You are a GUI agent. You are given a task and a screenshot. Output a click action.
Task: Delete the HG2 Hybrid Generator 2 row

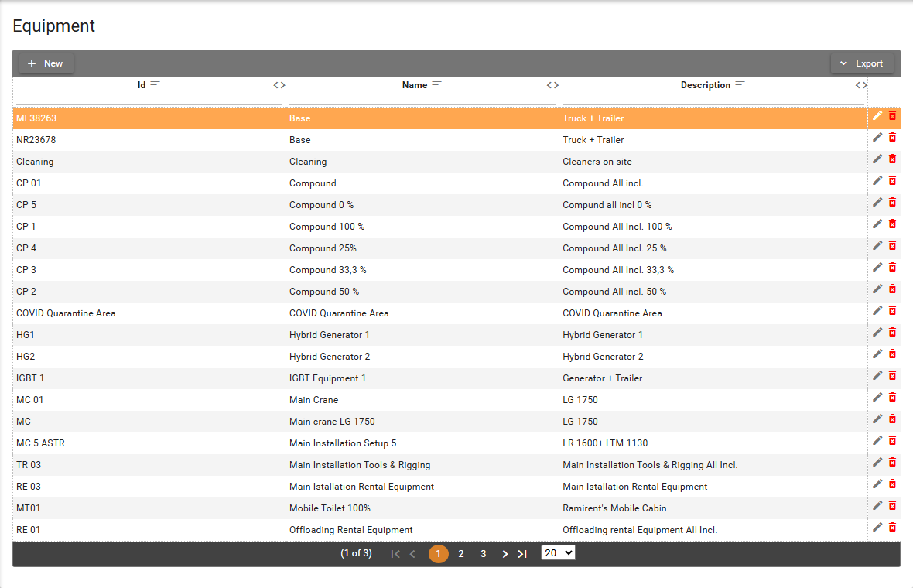(x=892, y=354)
